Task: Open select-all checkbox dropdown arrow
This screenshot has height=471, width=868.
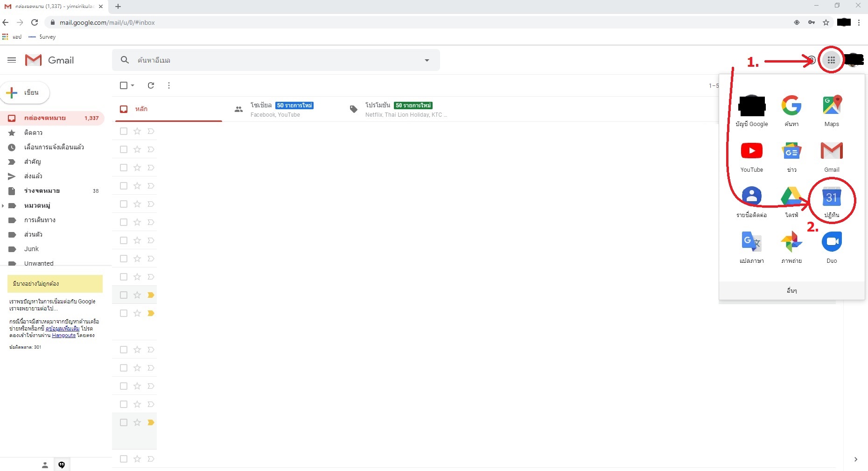Action: click(133, 85)
